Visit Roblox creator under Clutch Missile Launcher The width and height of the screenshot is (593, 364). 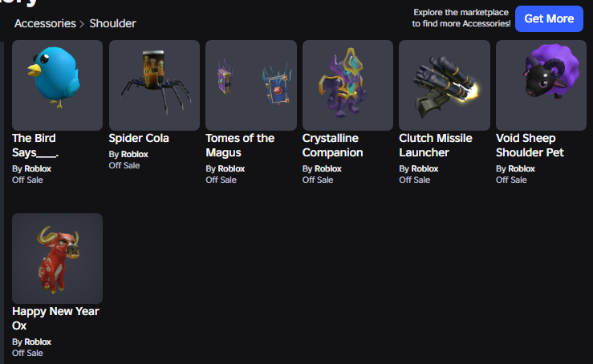coord(424,168)
